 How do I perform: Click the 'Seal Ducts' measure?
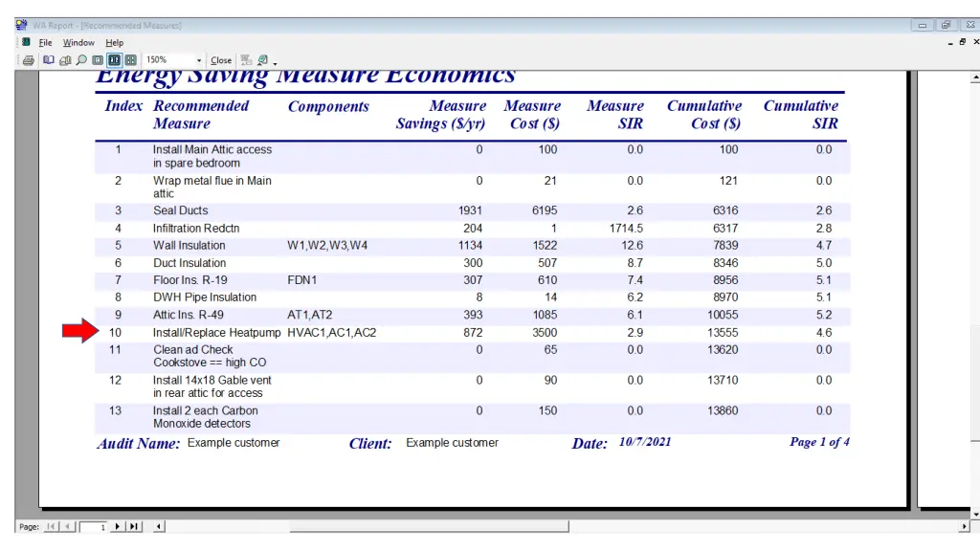181,210
